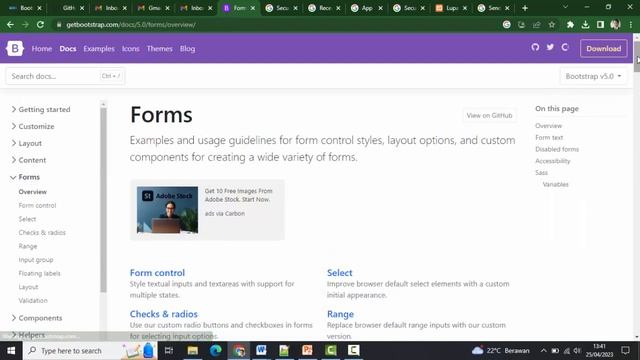Open the Bootstrap v5.0 version dropdown
The height and width of the screenshot is (360, 640).
[593, 76]
